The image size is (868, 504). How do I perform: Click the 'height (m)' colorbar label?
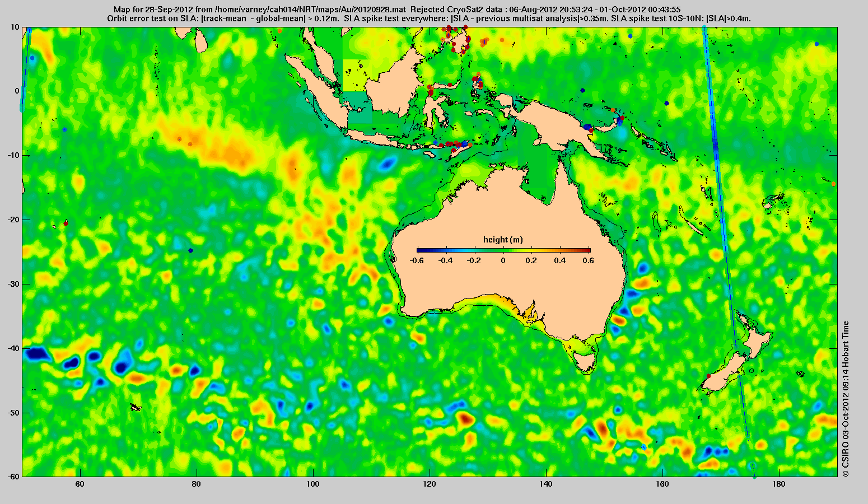pos(503,240)
